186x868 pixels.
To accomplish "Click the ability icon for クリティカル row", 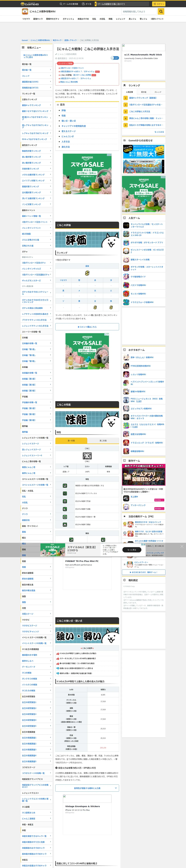I will (x=65, y=493).
